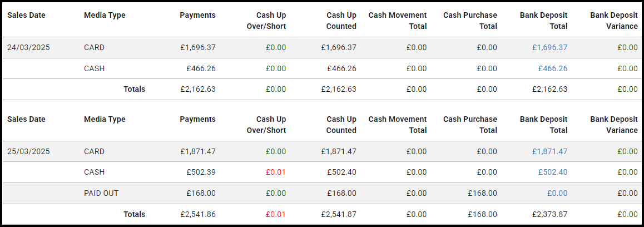This screenshot has height=227, width=644.
Task: Open the blue £1,696.37 bank deposit link
Action: [549, 48]
